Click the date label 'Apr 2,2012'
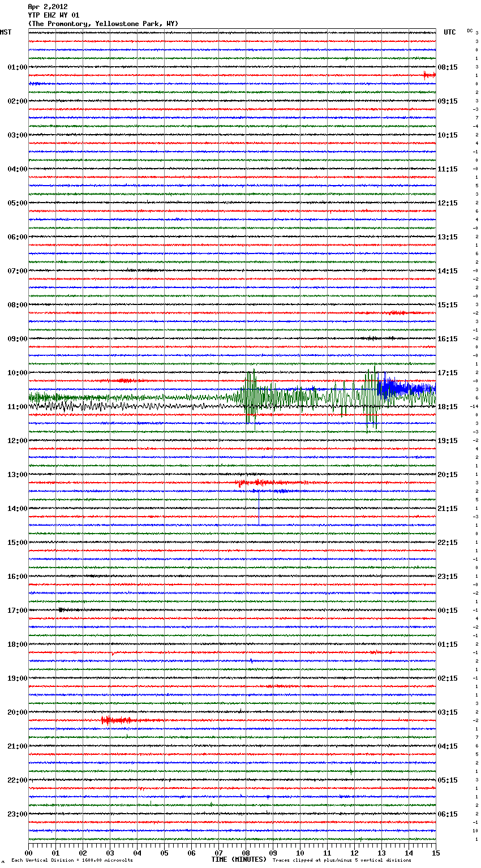The image size is (481, 868). point(48,7)
